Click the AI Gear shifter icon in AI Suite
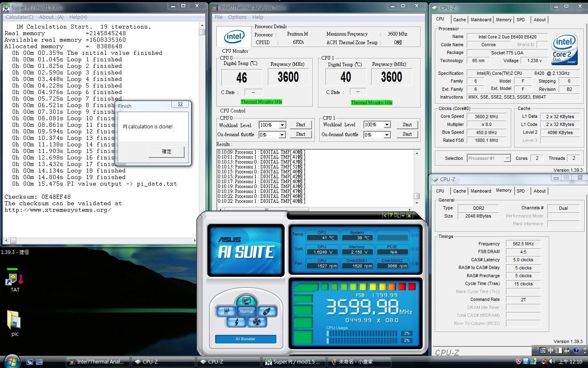The image size is (588, 368). click(227, 311)
